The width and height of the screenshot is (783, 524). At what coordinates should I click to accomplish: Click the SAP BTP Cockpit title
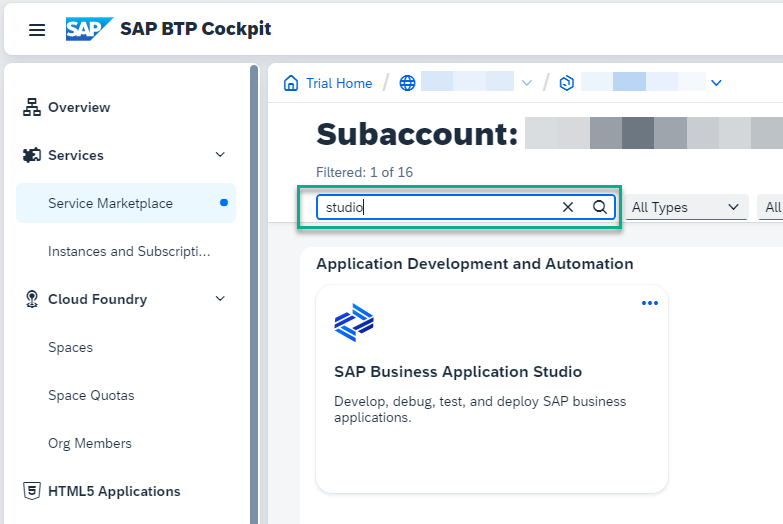tap(196, 29)
